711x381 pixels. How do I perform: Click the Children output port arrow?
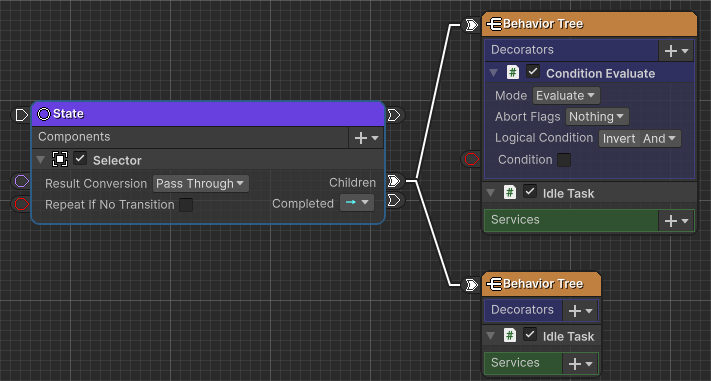[x=394, y=181]
